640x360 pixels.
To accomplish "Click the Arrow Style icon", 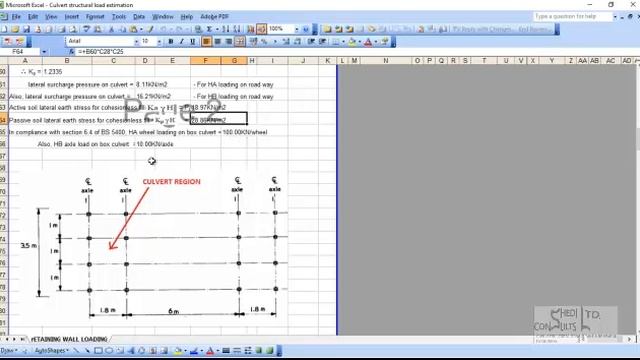I will coord(248,351).
